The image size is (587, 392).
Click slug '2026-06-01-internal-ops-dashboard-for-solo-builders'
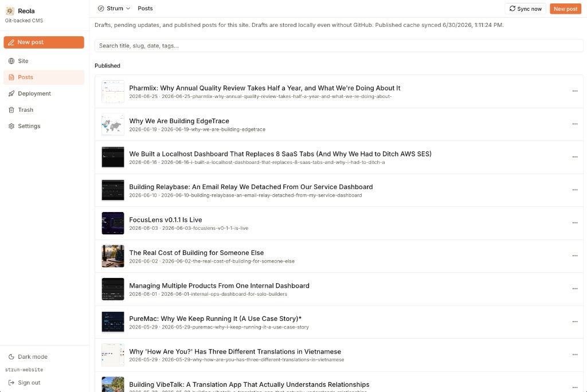pos(224,294)
